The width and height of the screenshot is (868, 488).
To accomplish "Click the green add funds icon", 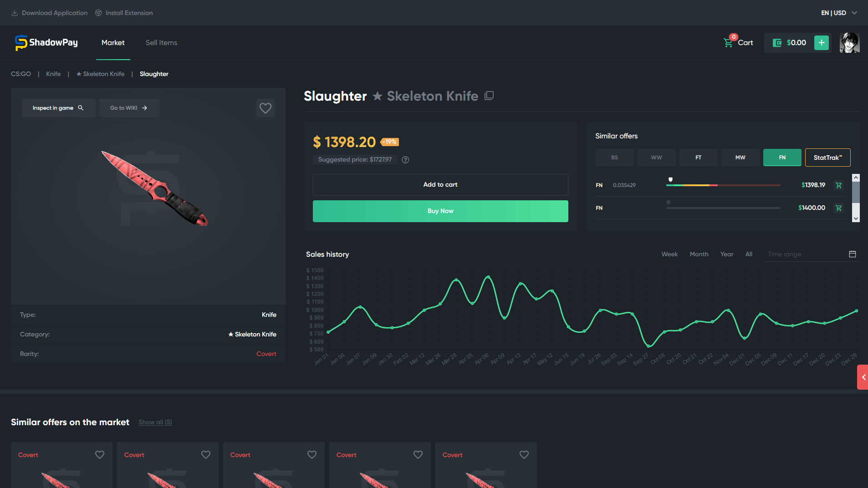I will [821, 42].
